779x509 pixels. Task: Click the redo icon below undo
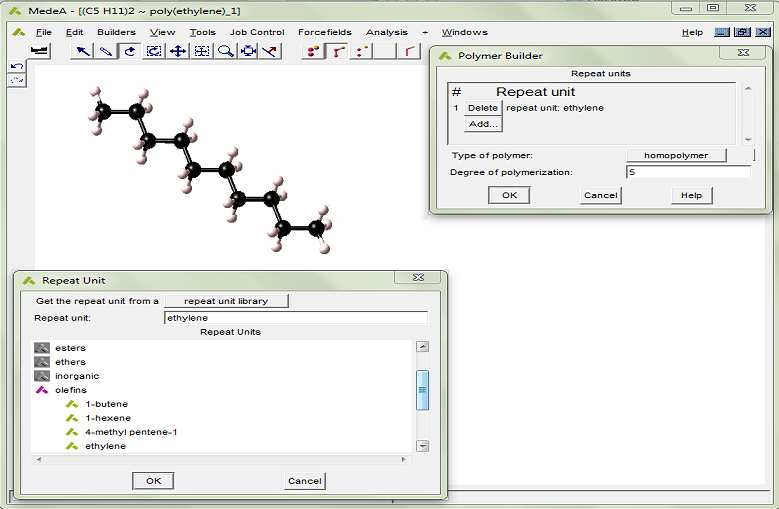click(x=17, y=80)
